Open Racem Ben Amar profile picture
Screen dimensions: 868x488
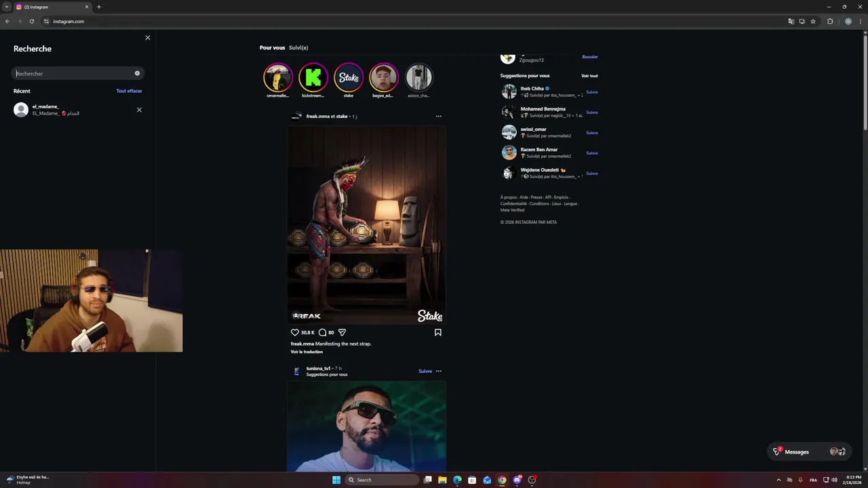[x=509, y=152]
